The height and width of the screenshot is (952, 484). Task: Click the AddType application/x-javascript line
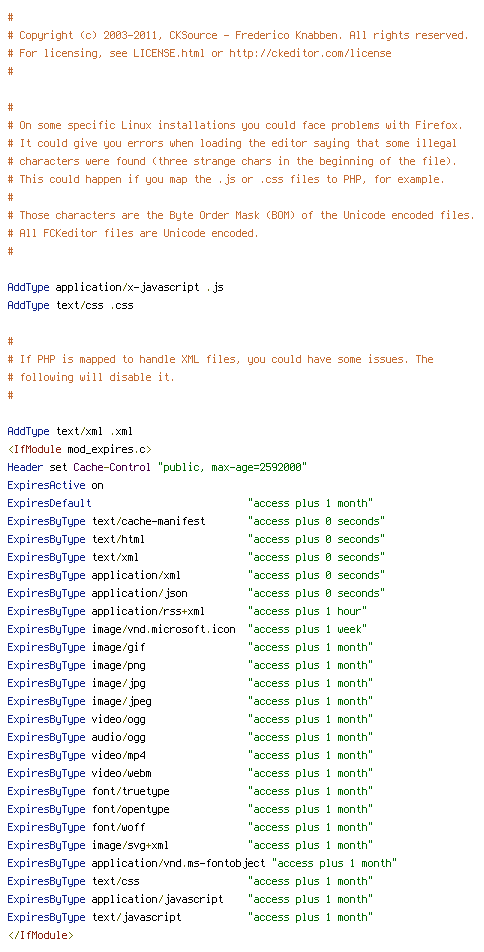[115, 287]
